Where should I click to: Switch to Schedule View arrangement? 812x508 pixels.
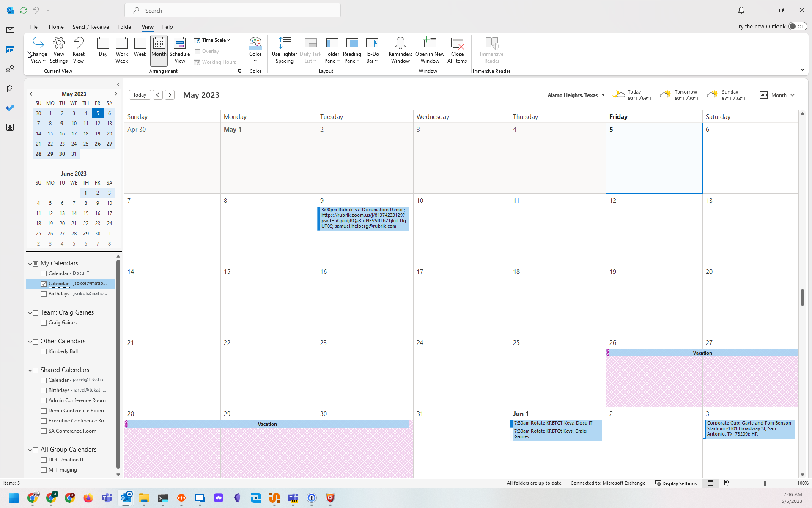pyautogui.click(x=179, y=50)
